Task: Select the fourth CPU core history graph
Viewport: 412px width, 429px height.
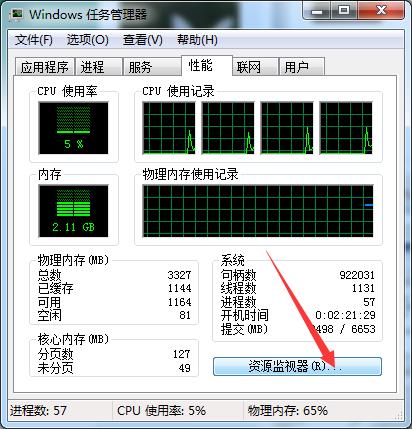Action: tap(346, 128)
